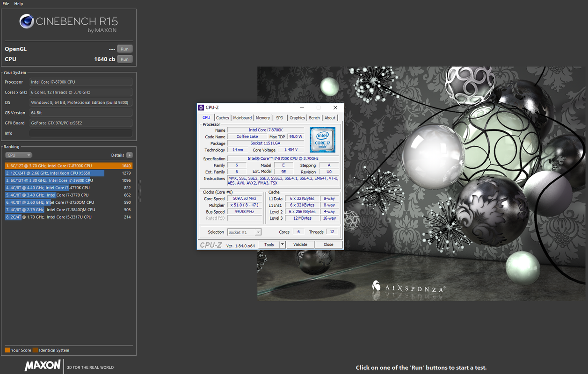Open the File menu in Cinebench
Image resolution: width=588 pixels, height=374 pixels.
click(6, 3)
